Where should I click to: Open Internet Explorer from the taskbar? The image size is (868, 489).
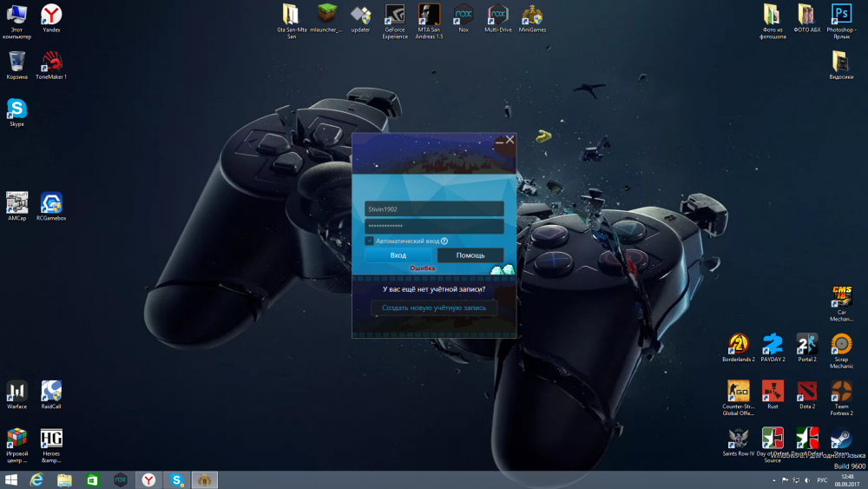pyautogui.click(x=36, y=479)
